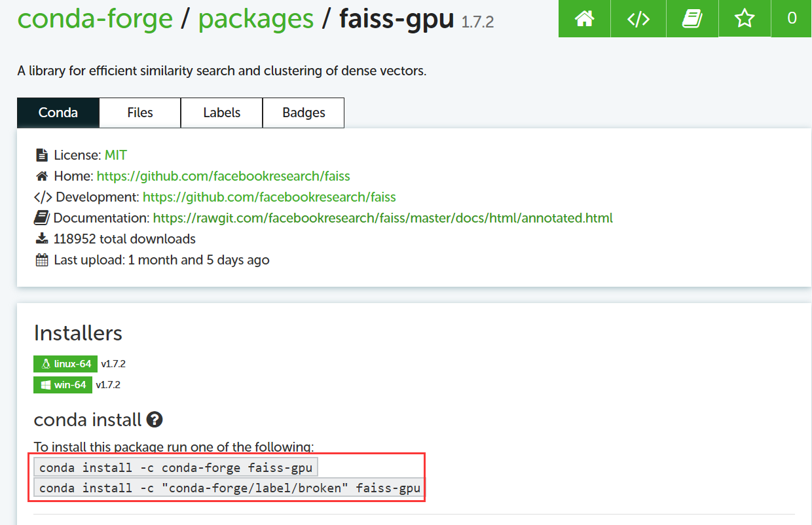Open the conda install help question mark
The image size is (812, 525).
155,420
